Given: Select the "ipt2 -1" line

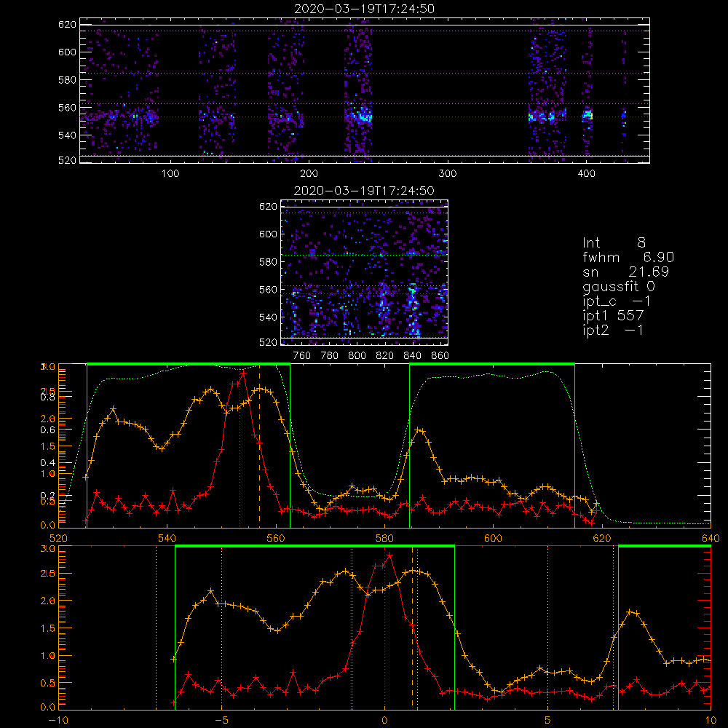Looking at the screenshot, I should coord(613,330).
